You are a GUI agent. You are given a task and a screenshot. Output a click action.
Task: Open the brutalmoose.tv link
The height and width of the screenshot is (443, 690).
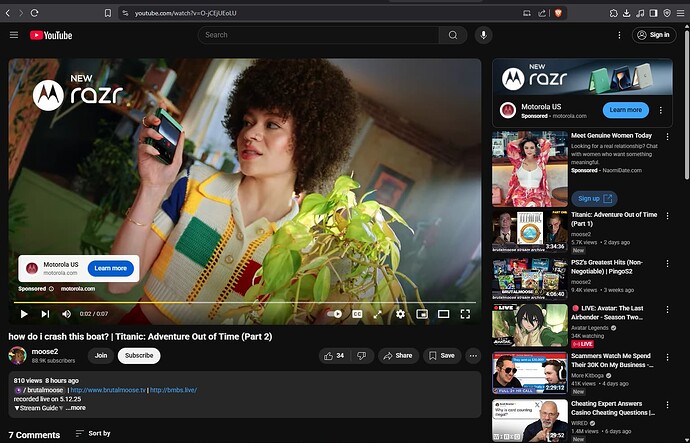point(108,390)
